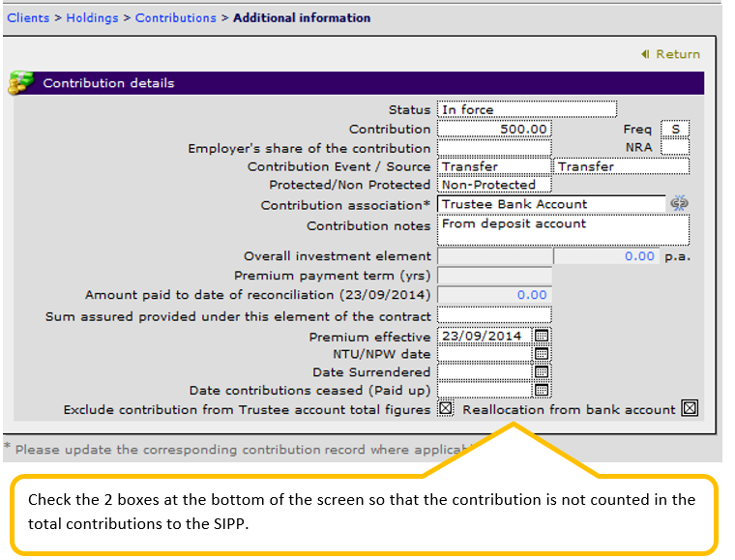Click the Contribution amount field 500.00
The width and height of the screenshot is (735, 560).
click(x=494, y=129)
